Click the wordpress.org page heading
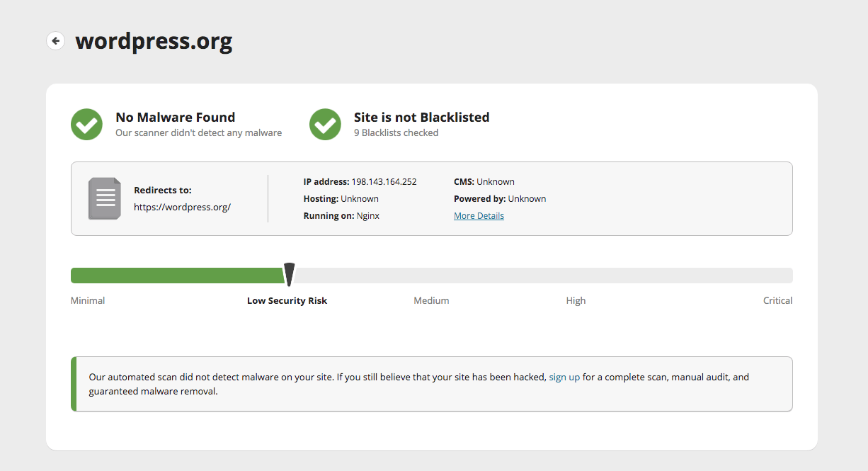The width and height of the screenshot is (868, 471). [154, 41]
